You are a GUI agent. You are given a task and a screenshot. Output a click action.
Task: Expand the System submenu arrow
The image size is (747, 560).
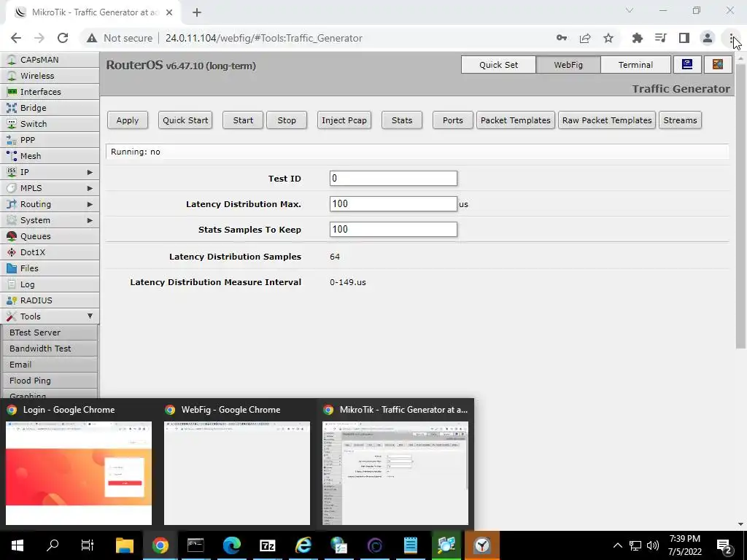tap(90, 220)
